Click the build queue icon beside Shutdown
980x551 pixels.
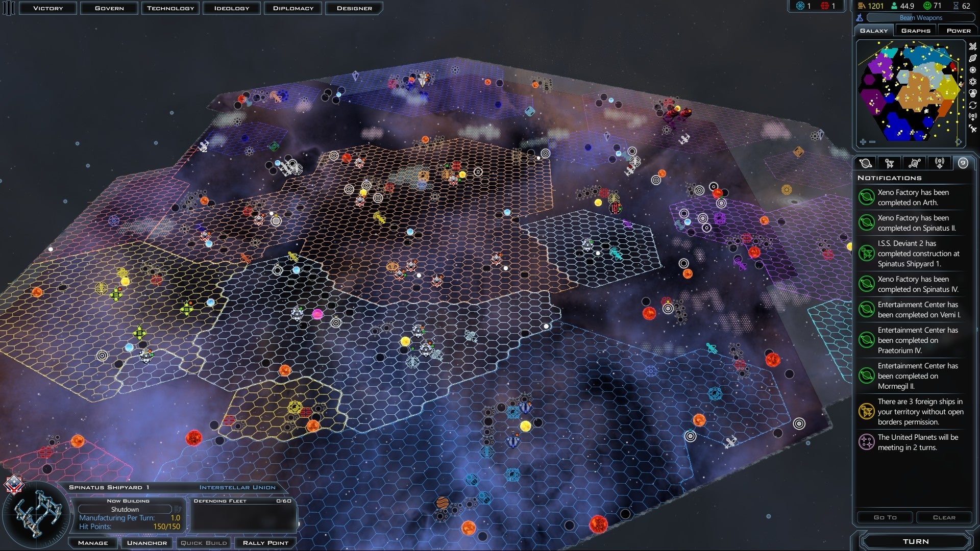coord(177,509)
